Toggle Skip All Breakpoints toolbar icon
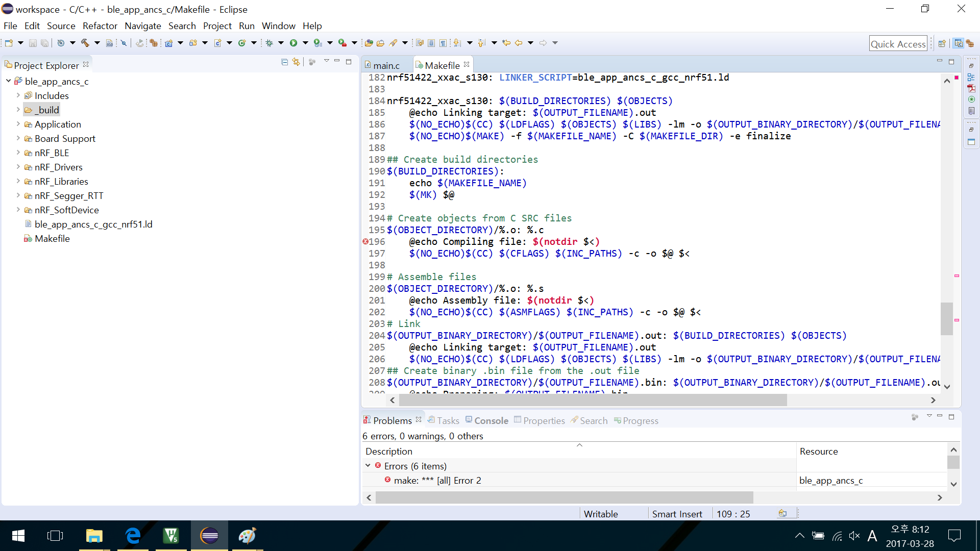Image resolution: width=980 pixels, height=551 pixels. point(124,43)
